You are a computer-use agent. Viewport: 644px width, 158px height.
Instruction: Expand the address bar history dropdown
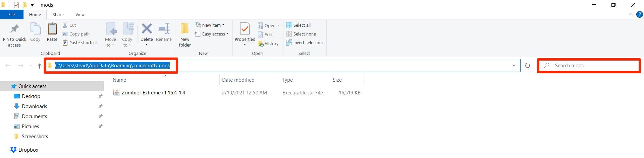(514, 66)
